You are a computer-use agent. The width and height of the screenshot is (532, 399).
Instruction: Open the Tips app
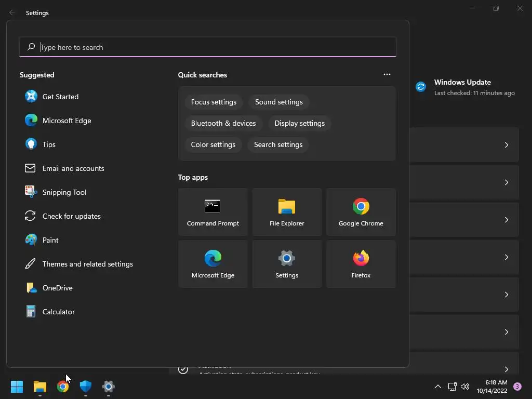tap(49, 144)
